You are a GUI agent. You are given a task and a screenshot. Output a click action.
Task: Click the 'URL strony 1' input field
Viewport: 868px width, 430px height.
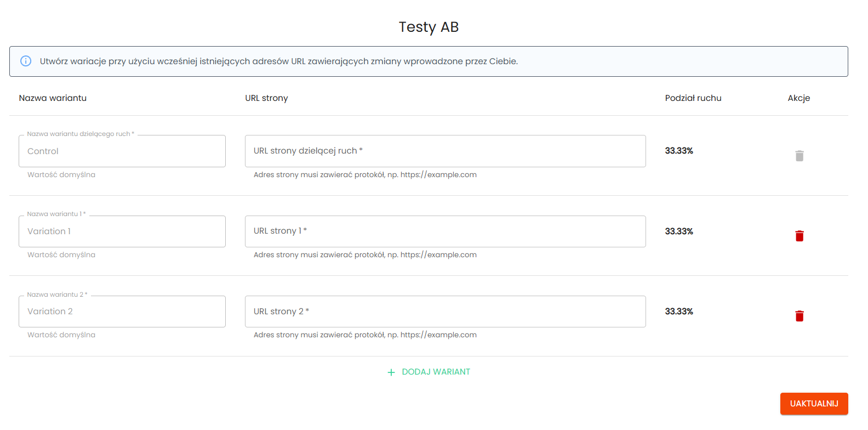click(445, 231)
